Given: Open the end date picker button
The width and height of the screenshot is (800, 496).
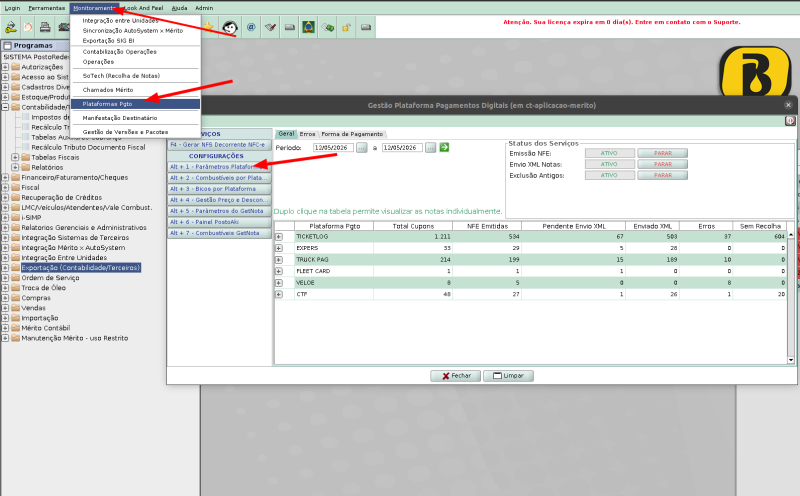Looking at the screenshot, I should 431,147.
